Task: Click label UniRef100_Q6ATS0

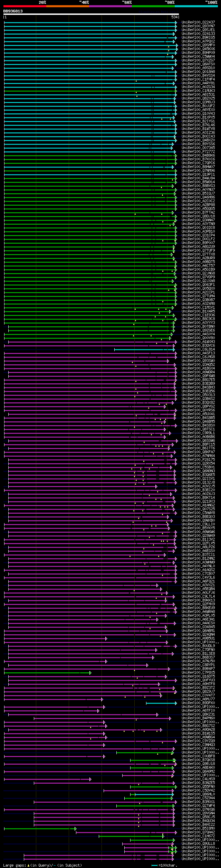Action: 198,64
